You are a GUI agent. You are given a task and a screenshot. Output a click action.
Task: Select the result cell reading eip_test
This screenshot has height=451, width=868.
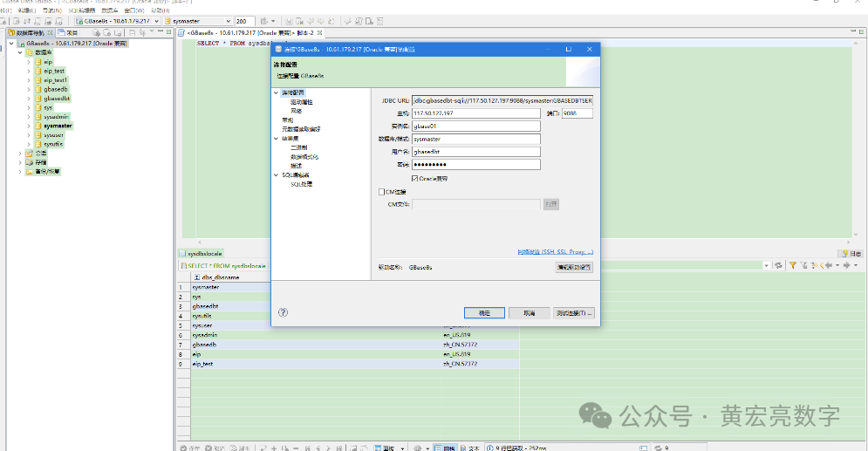pos(316,364)
